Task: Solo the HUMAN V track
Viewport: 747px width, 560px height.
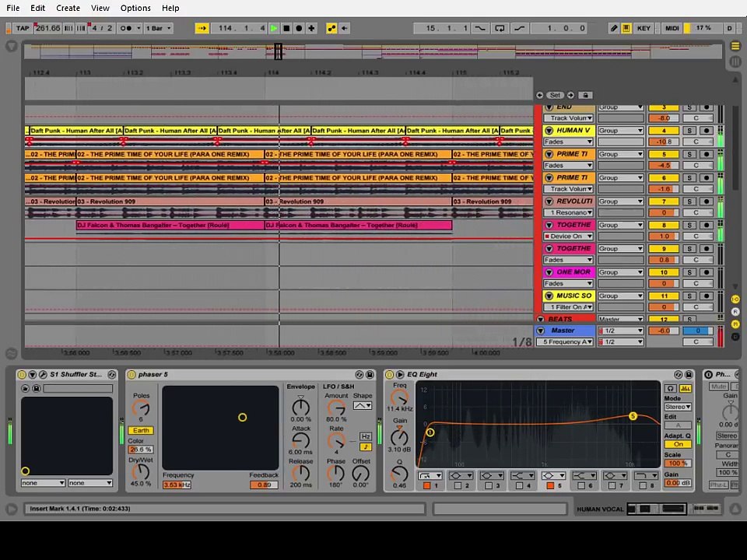Action: point(689,131)
